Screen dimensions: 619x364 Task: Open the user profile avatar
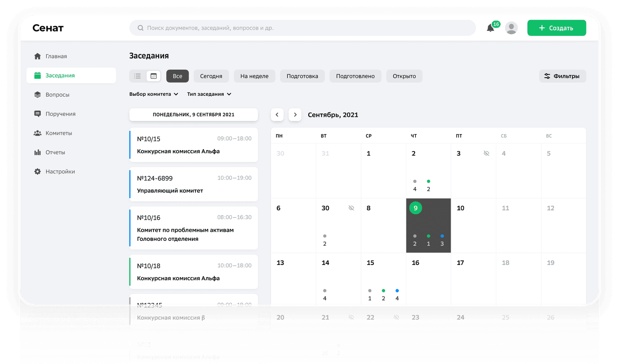click(511, 28)
